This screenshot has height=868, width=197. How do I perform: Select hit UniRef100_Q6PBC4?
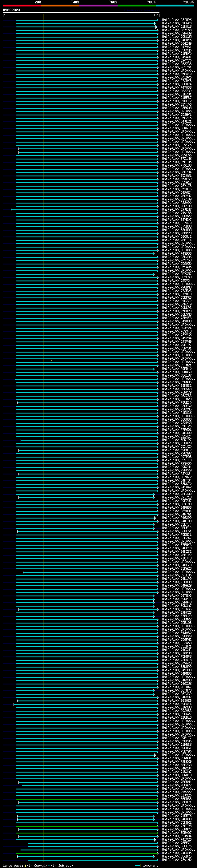pos(176,84)
